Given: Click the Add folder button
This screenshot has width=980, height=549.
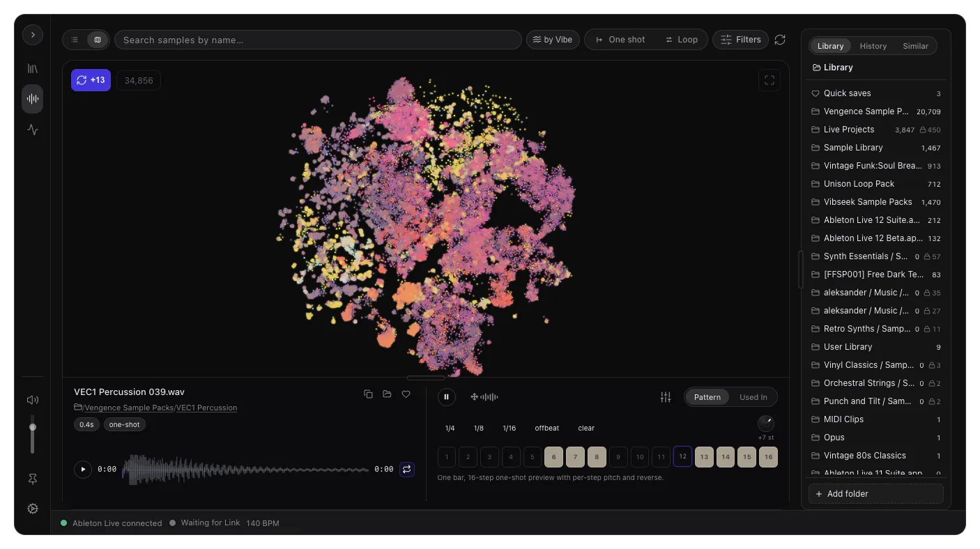Looking at the screenshot, I should point(876,494).
